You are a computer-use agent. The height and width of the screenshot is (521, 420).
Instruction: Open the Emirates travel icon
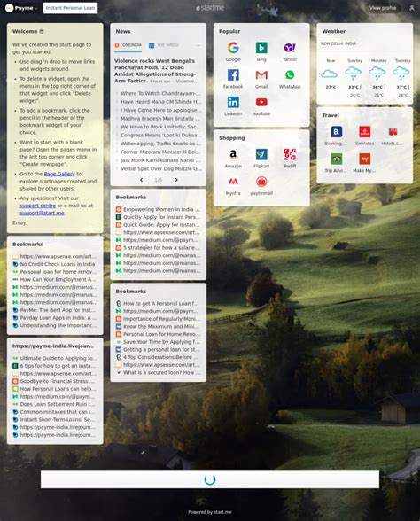click(365, 132)
